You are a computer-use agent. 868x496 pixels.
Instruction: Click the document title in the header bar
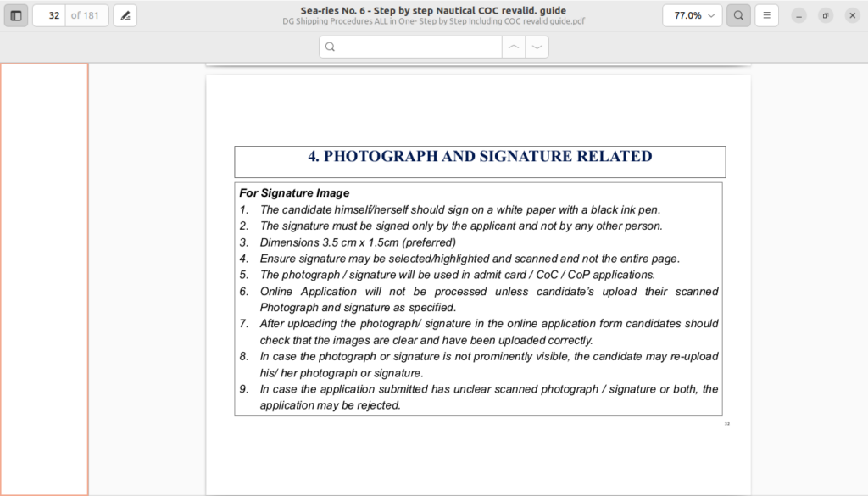[x=433, y=10]
